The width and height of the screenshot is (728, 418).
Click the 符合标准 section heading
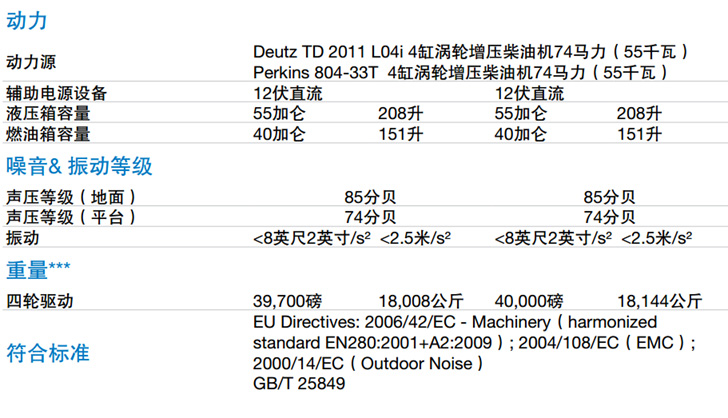click(x=48, y=352)
